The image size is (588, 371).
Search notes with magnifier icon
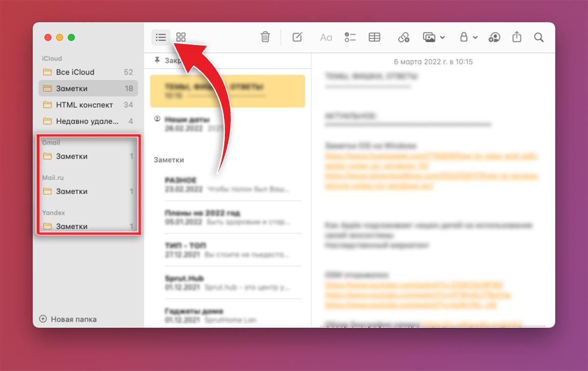(539, 37)
